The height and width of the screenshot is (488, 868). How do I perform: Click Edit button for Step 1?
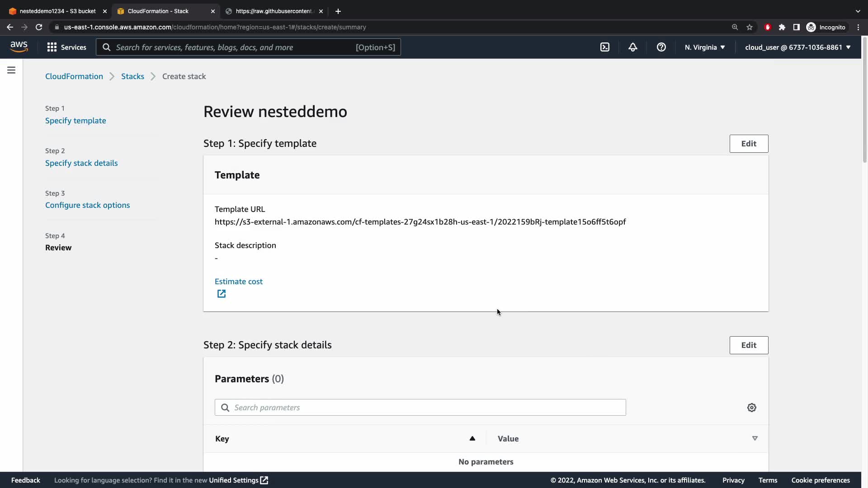click(x=748, y=144)
